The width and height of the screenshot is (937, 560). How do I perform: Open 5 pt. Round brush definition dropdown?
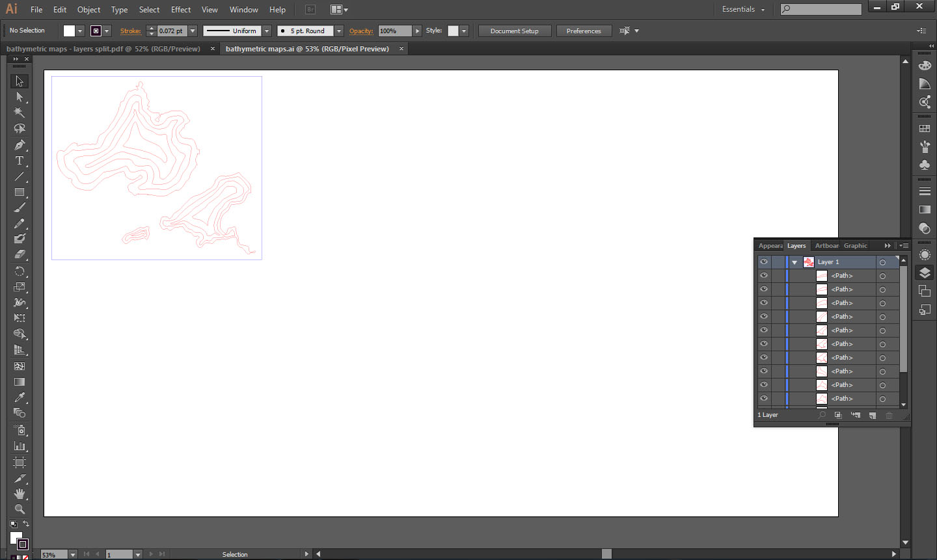click(x=339, y=31)
